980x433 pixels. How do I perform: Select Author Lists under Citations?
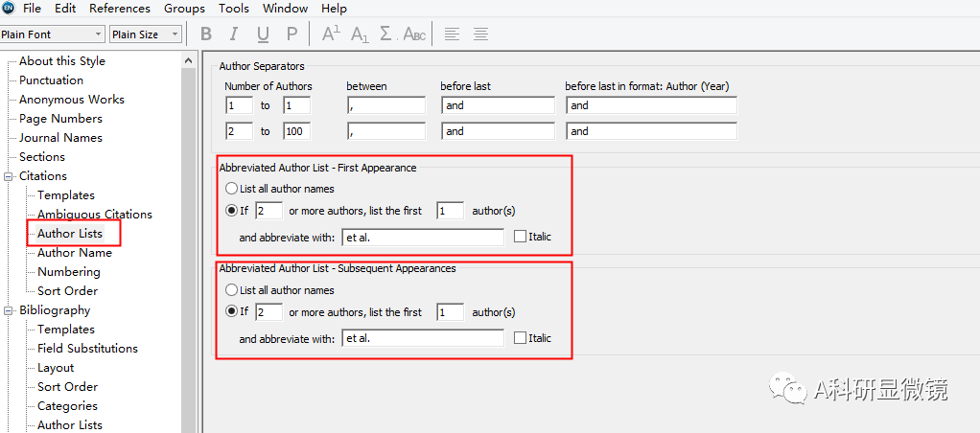[x=70, y=234]
